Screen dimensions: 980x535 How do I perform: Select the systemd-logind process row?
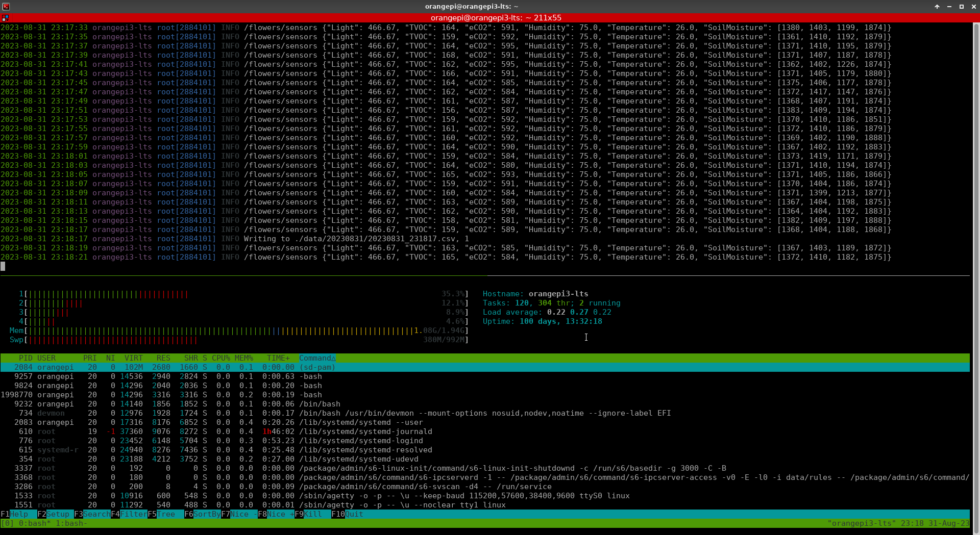(485, 441)
